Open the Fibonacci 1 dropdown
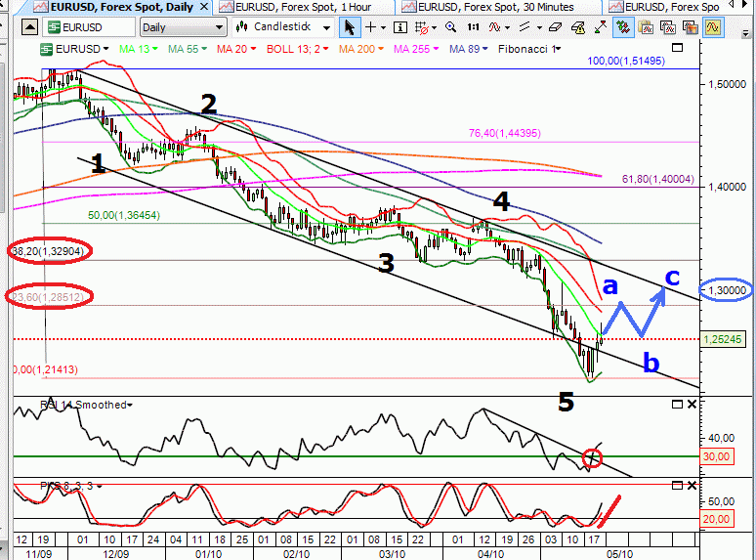 pyautogui.click(x=559, y=49)
